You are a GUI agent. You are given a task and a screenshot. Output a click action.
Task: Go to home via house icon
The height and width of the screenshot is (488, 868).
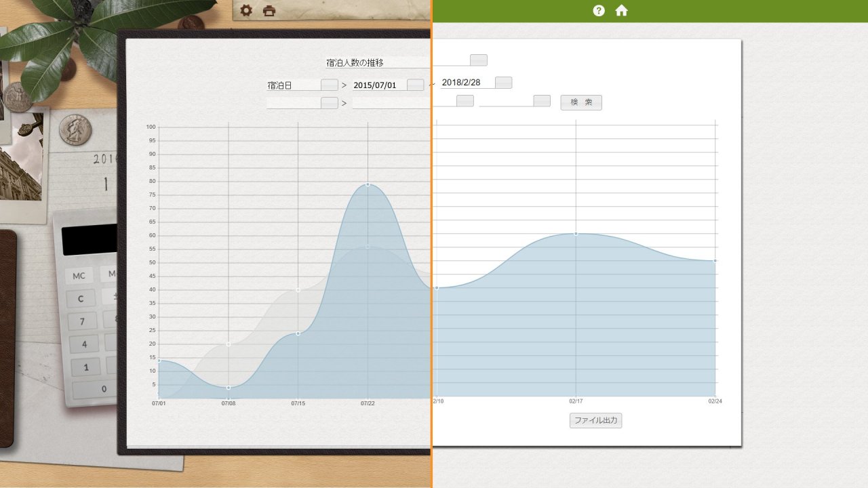coord(621,11)
